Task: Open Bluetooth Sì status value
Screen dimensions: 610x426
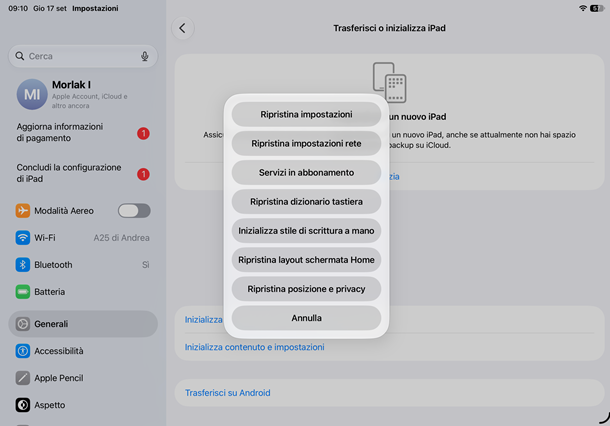Action: pyautogui.click(x=145, y=265)
